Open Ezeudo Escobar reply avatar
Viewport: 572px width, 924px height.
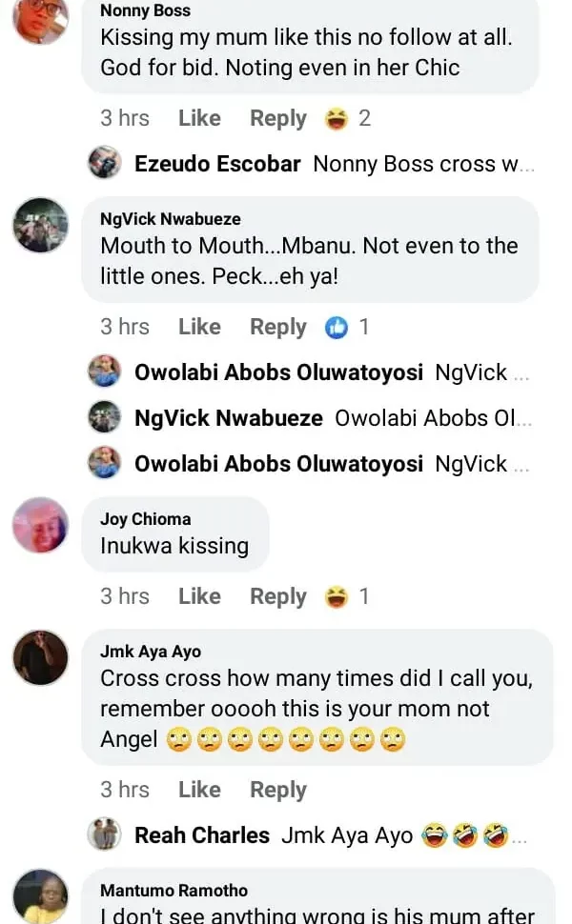tap(104, 163)
